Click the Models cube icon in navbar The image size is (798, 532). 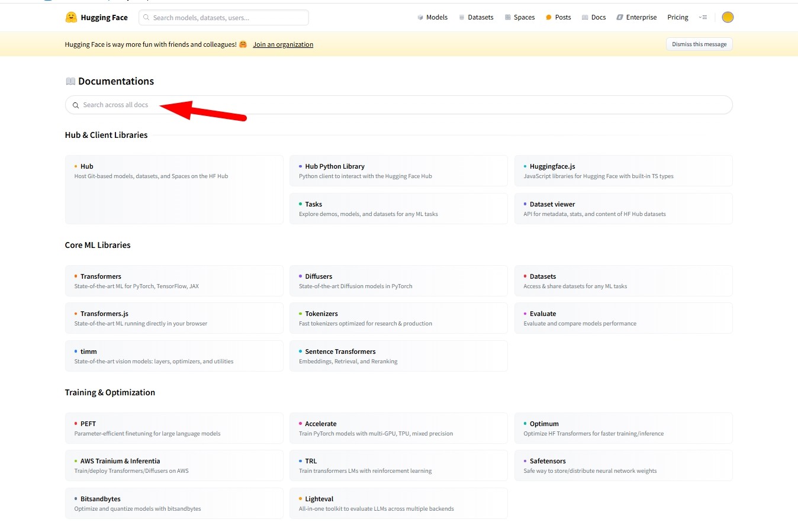[420, 18]
